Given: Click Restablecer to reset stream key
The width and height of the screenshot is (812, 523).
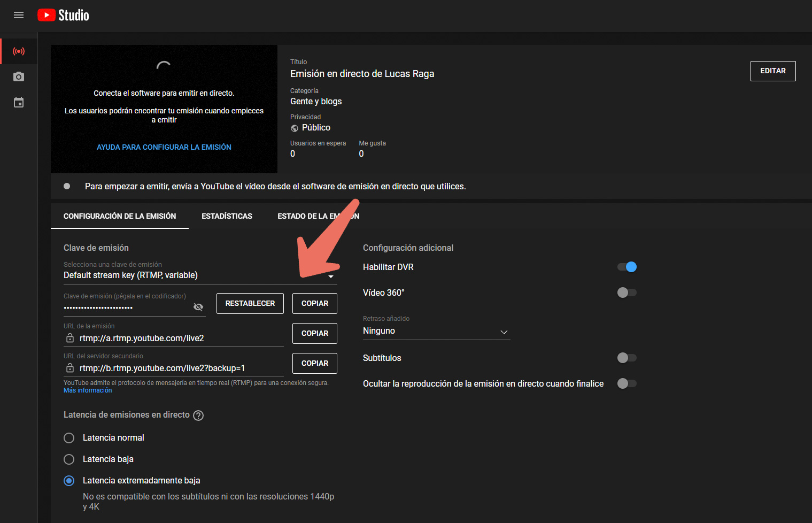Looking at the screenshot, I should point(250,303).
